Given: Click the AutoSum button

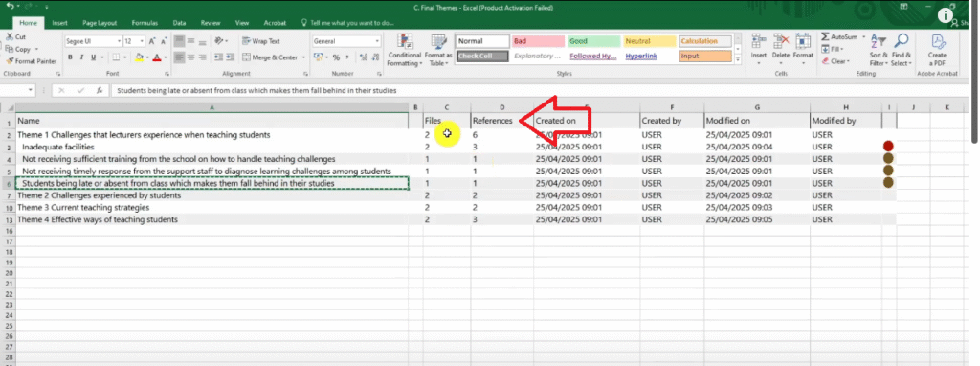Looking at the screenshot, I should point(838,37).
